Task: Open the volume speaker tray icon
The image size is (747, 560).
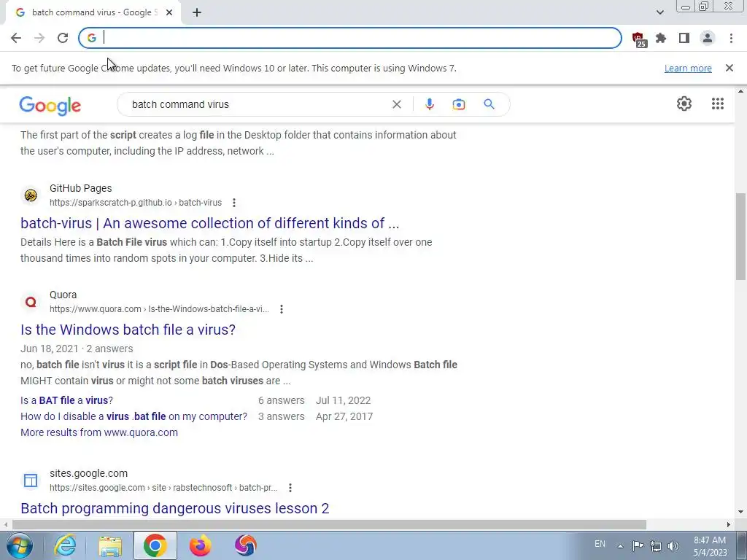Action: pos(673,546)
